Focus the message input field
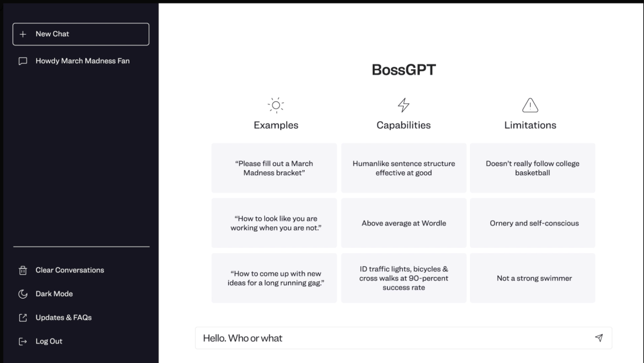Viewport: 644px width, 363px height. pos(394,338)
